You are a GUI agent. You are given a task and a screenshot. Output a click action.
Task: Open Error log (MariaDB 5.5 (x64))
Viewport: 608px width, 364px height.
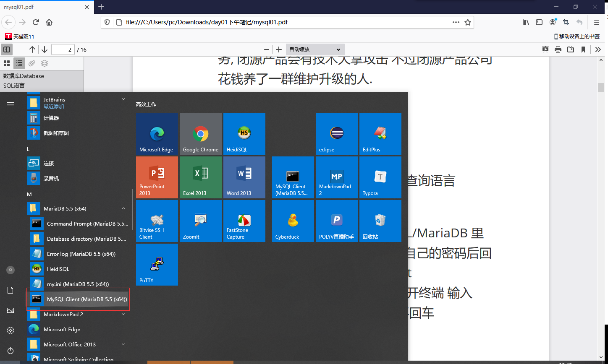tap(78, 254)
